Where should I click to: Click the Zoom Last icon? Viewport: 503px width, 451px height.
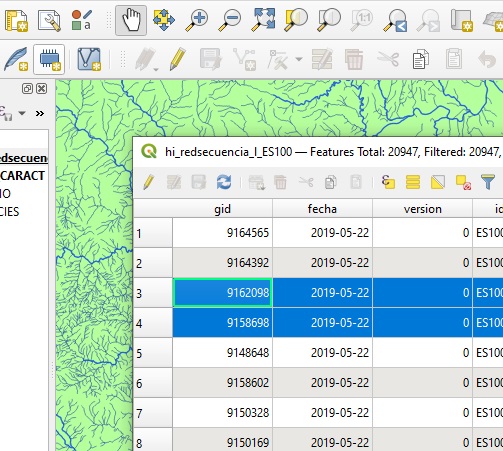395,21
